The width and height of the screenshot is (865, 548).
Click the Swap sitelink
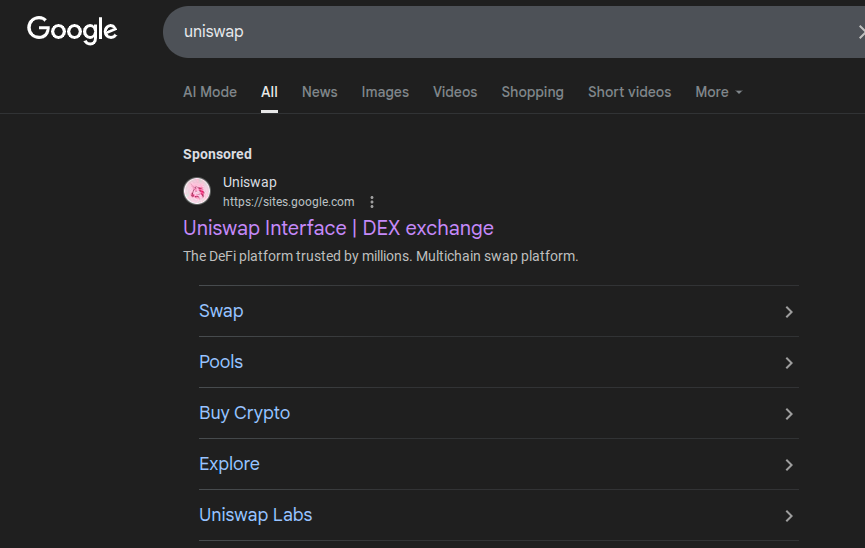coord(221,311)
